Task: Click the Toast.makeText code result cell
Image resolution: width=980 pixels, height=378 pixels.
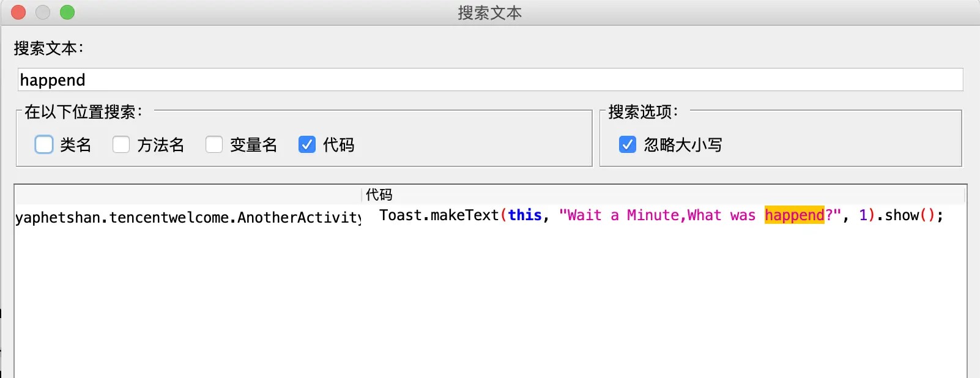Action: click(x=661, y=215)
